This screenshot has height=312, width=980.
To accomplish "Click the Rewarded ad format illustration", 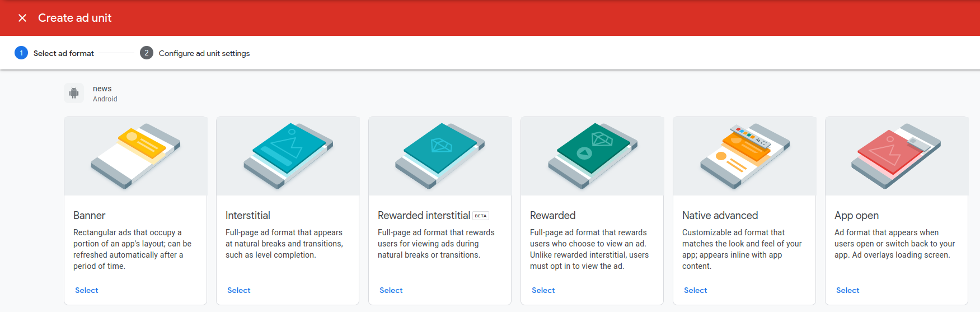I will point(592,156).
